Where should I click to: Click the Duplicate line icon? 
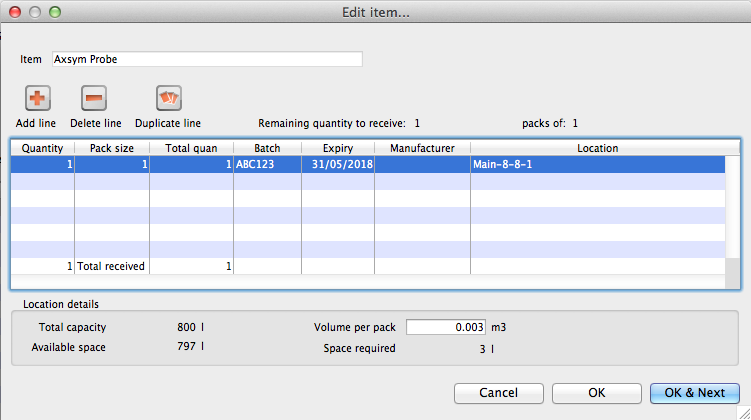click(168, 99)
